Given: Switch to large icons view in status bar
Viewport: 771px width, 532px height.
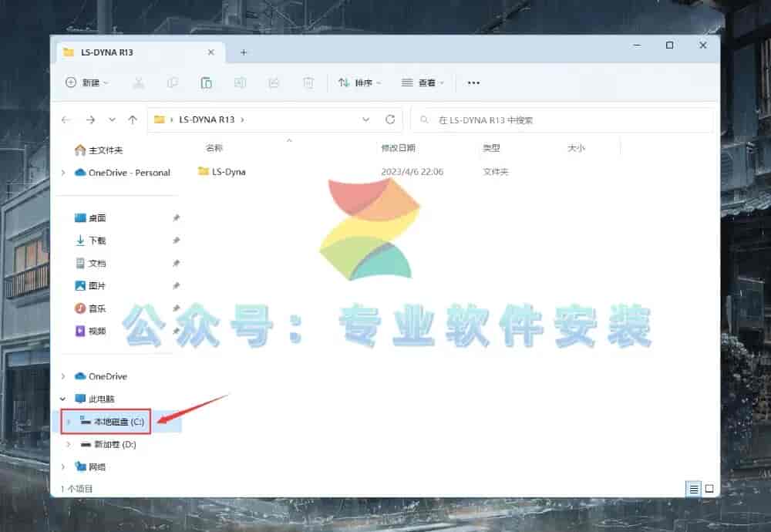Looking at the screenshot, I should [709, 489].
